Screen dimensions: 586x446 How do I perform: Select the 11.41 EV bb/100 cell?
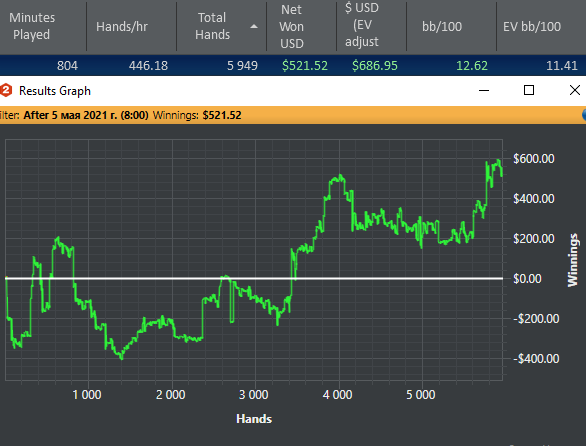coord(562,66)
